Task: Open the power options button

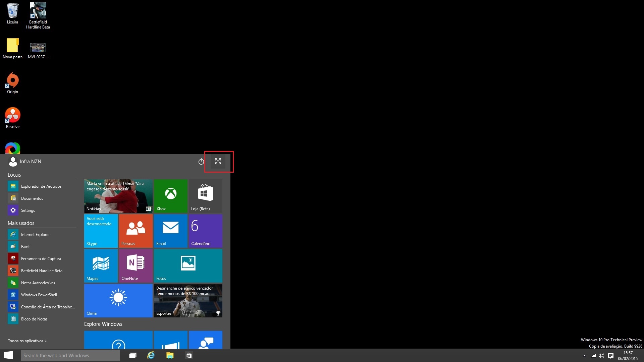Action: tap(201, 162)
